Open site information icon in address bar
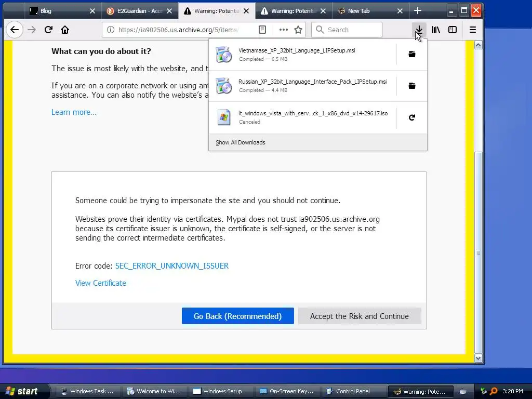The height and width of the screenshot is (399, 532). 110,30
